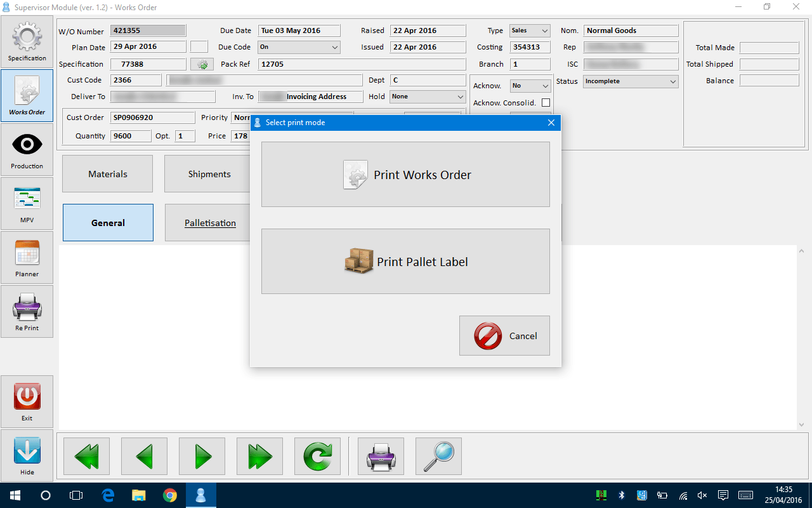This screenshot has width=812, height=508.
Task: Tick the Acknow. Consolid. checkbox
Action: point(546,103)
